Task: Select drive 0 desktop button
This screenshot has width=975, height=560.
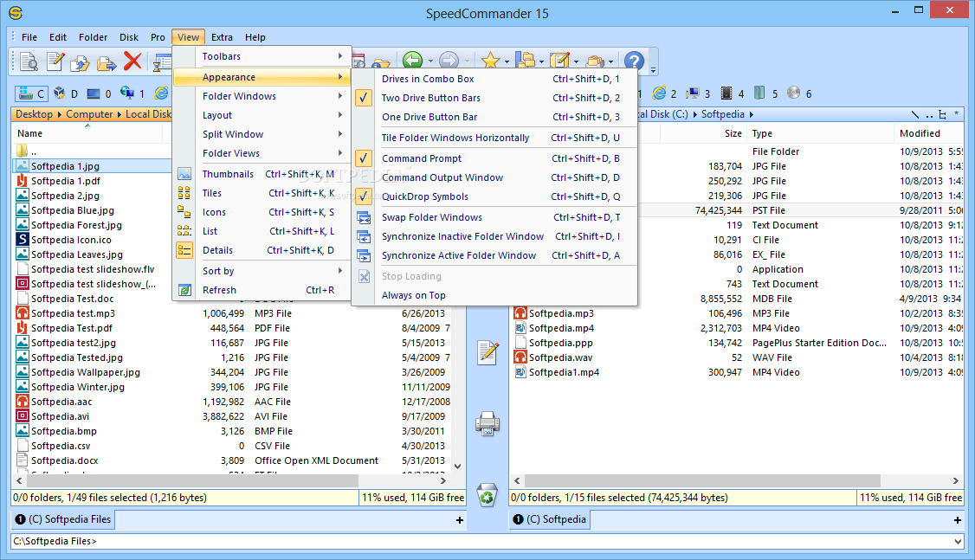Action: [x=99, y=93]
